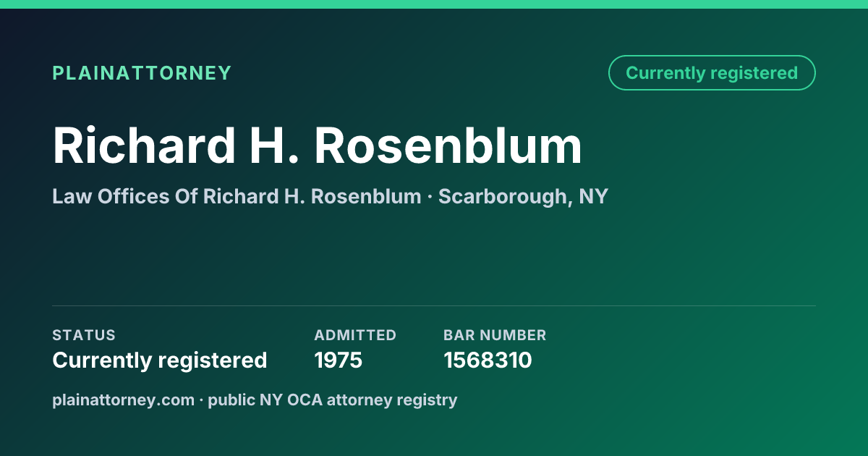Click the BAR NUMBER label

tap(495, 335)
